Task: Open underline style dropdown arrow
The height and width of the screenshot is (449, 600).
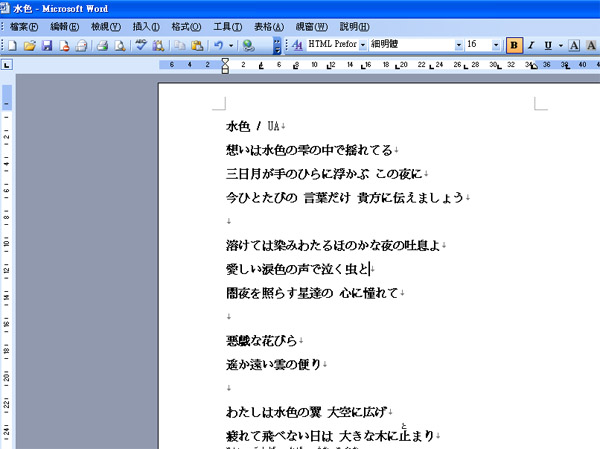Action: coord(561,45)
